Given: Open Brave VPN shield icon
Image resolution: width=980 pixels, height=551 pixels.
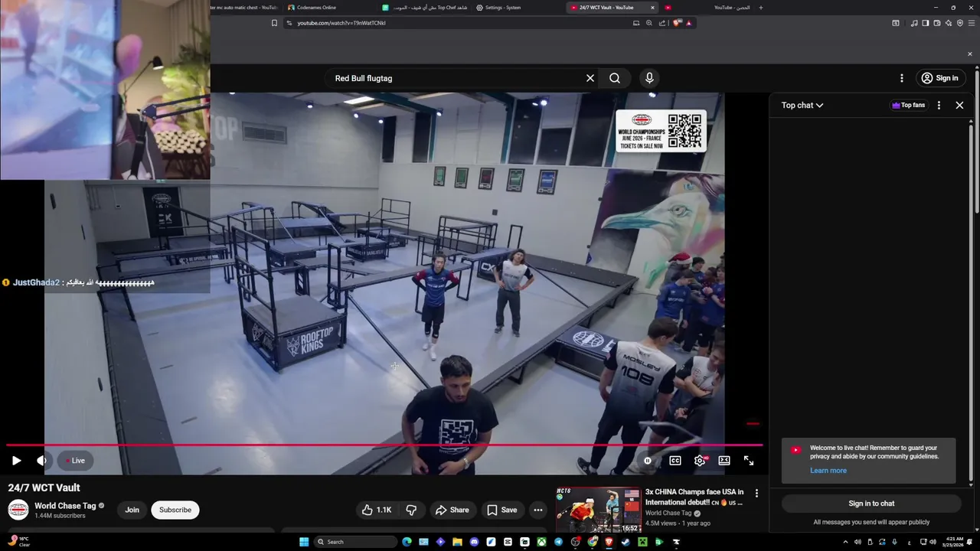Looking at the screenshot, I should (960, 23).
